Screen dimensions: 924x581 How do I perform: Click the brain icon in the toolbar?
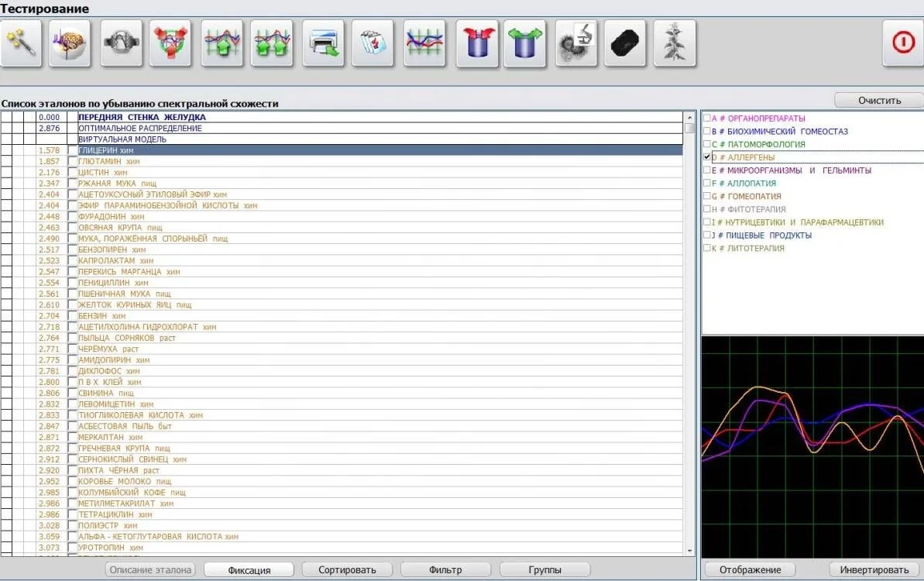point(70,43)
